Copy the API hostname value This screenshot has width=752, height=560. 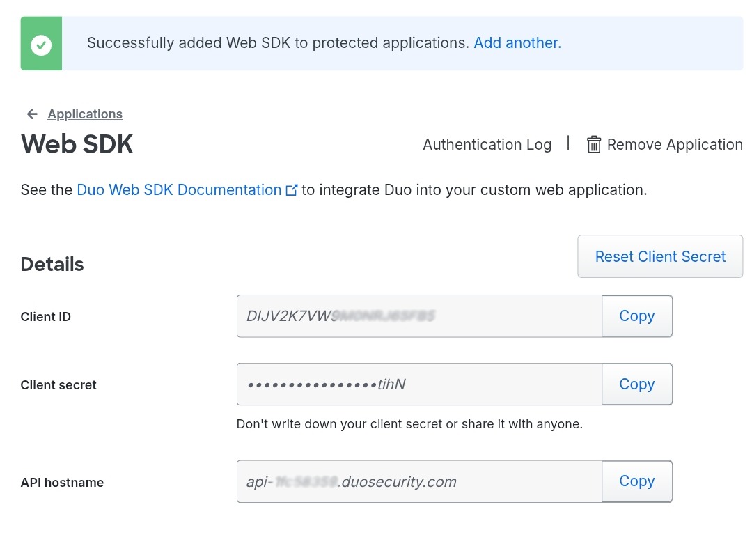[637, 481]
